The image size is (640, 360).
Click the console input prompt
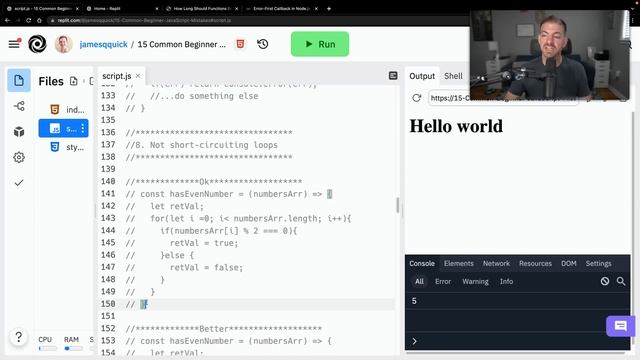(x=517, y=341)
